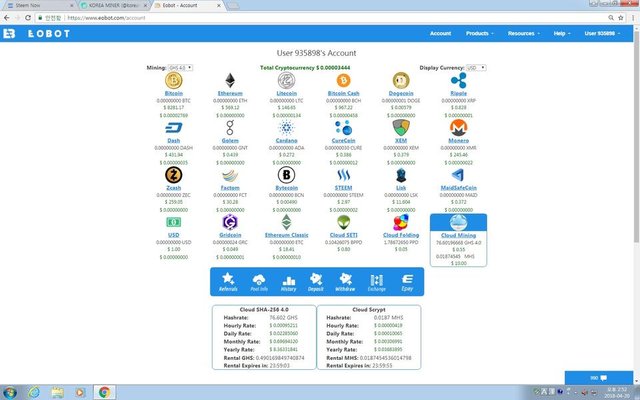
Task: Open the History chart icon
Action: pyautogui.click(x=288, y=283)
